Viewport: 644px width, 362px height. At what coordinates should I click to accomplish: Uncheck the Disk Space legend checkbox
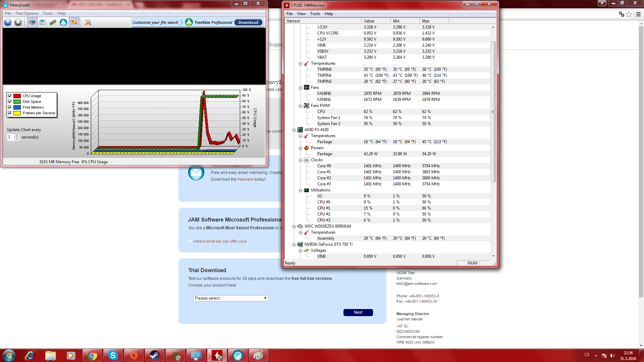click(10, 102)
